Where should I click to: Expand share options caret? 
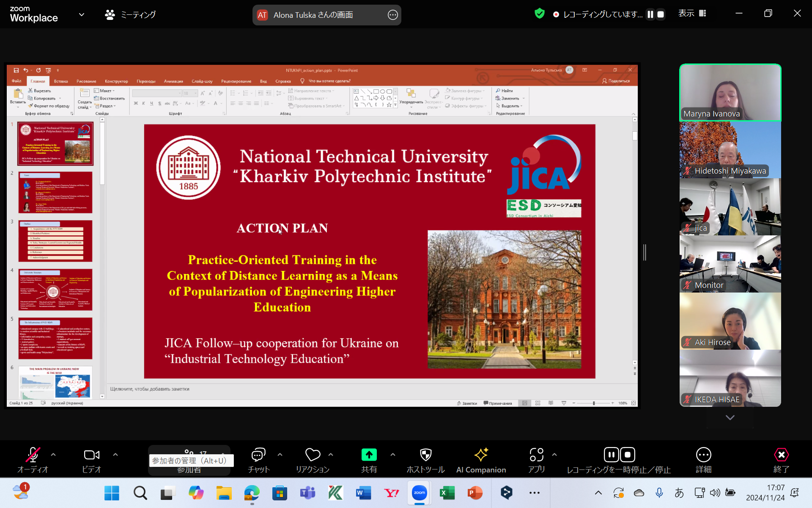coord(393,455)
